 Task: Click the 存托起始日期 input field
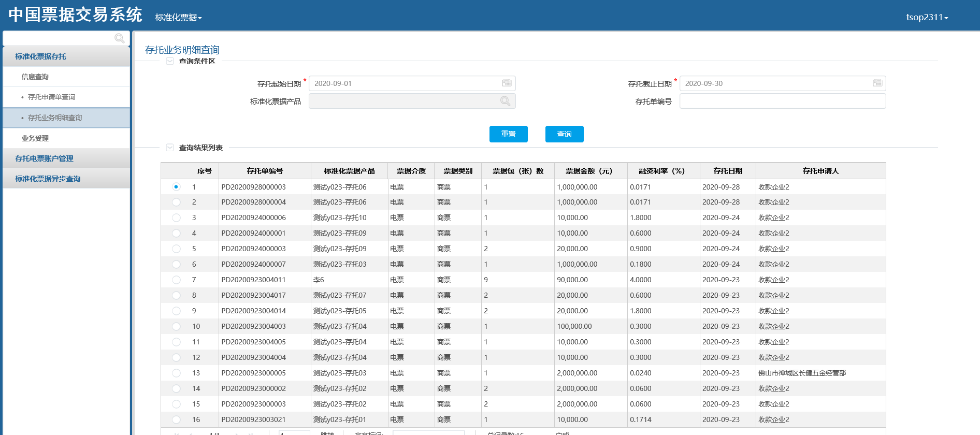(x=412, y=83)
